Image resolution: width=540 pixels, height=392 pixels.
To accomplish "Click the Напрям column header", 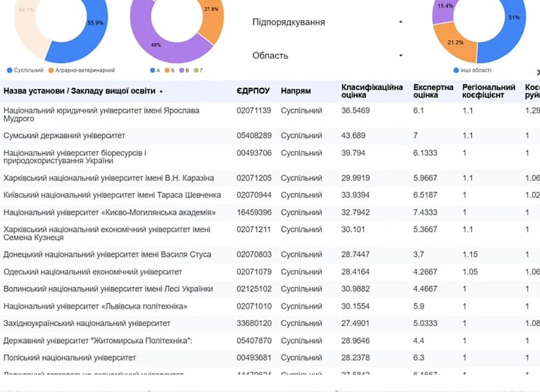I will pos(295,91).
